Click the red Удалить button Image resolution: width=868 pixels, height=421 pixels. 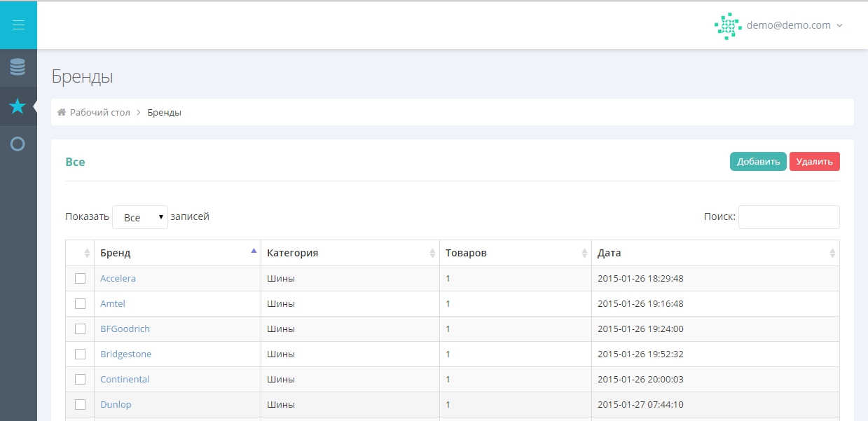point(814,162)
